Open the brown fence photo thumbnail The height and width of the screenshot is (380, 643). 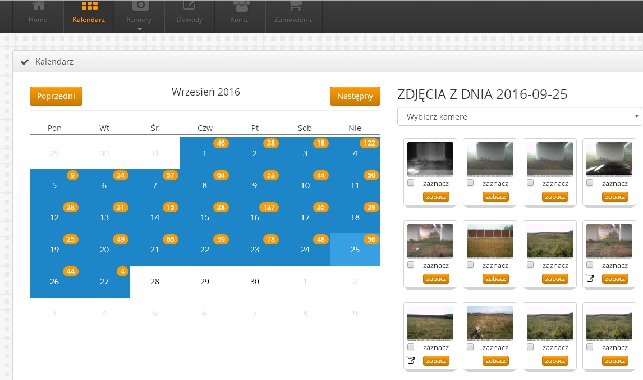click(x=490, y=241)
